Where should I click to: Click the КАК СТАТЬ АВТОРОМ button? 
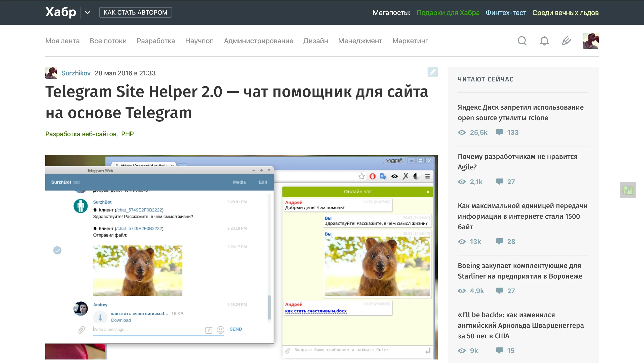[x=136, y=12]
